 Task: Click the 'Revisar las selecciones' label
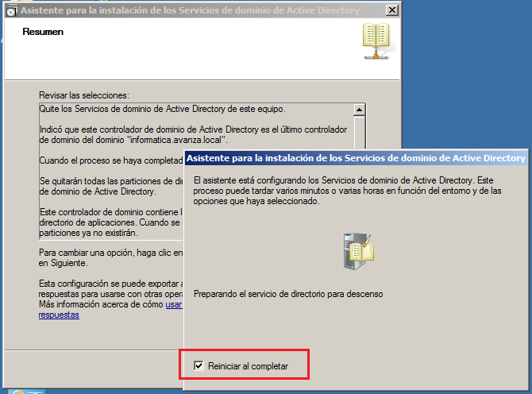[x=83, y=95]
